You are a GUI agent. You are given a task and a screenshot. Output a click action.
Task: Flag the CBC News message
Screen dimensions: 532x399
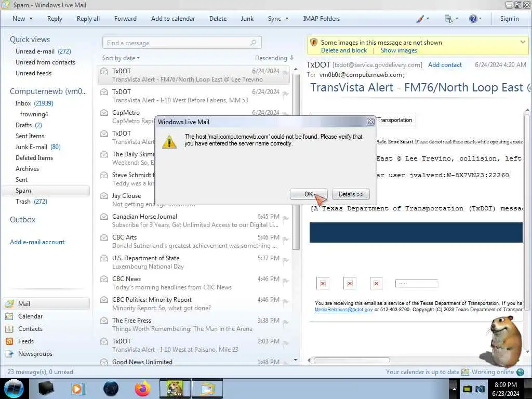pos(285,281)
